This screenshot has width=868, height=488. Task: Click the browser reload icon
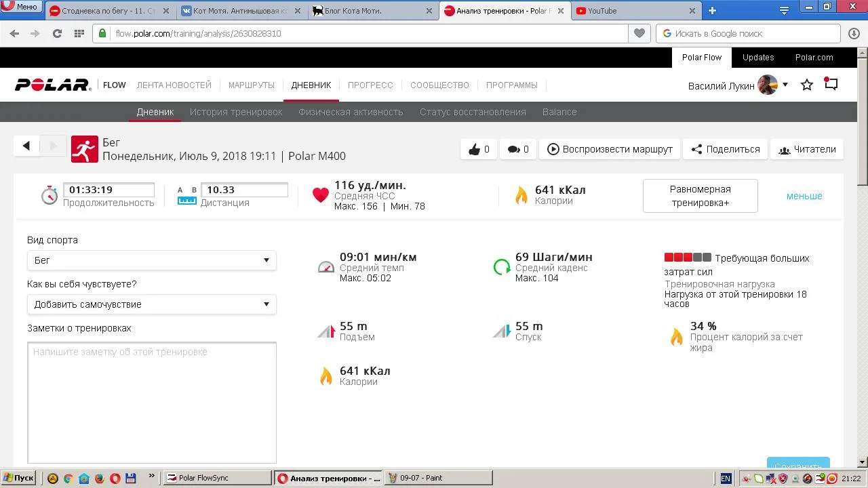(57, 33)
